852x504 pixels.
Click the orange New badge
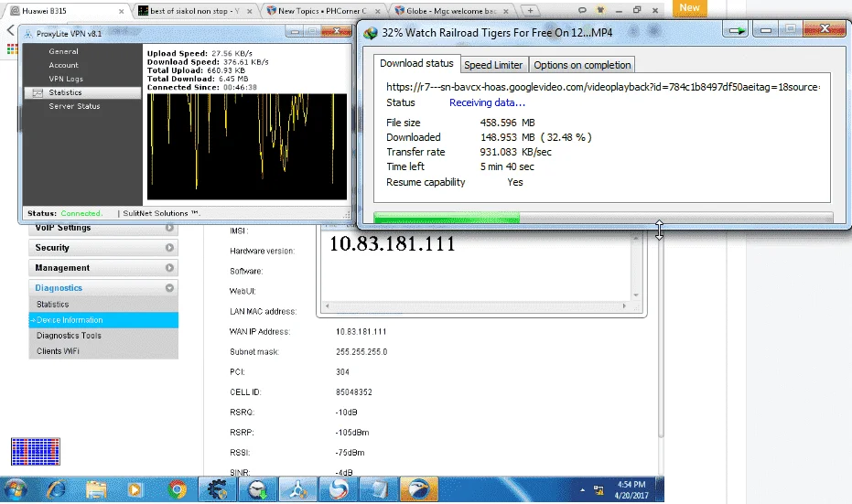pyautogui.click(x=689, y=7)
